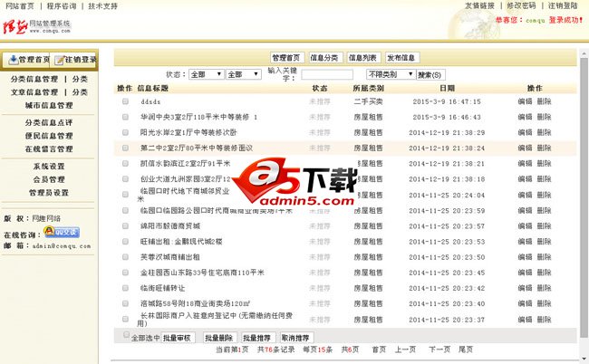Switch to the 管理首页 tab button
589x364 pixels.
click(x=287, y=58)
